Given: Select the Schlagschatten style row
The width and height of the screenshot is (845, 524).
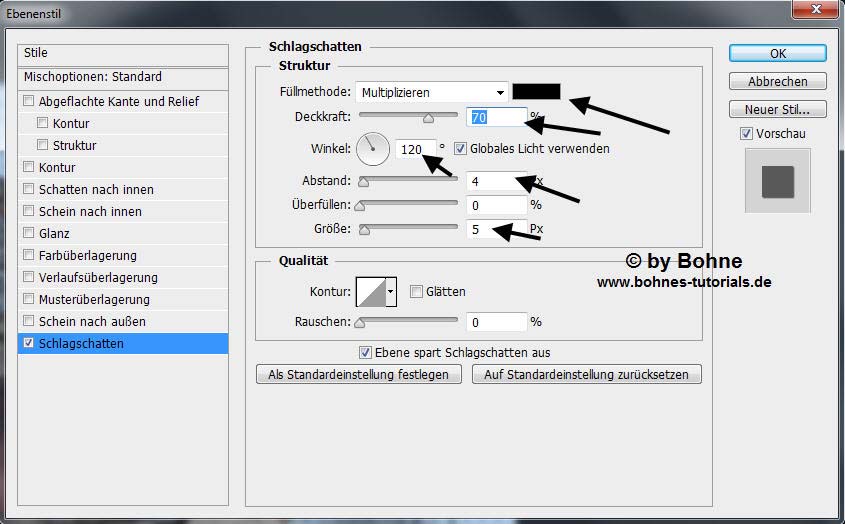Looking at the screenshot, I should [x=123, y=343].
